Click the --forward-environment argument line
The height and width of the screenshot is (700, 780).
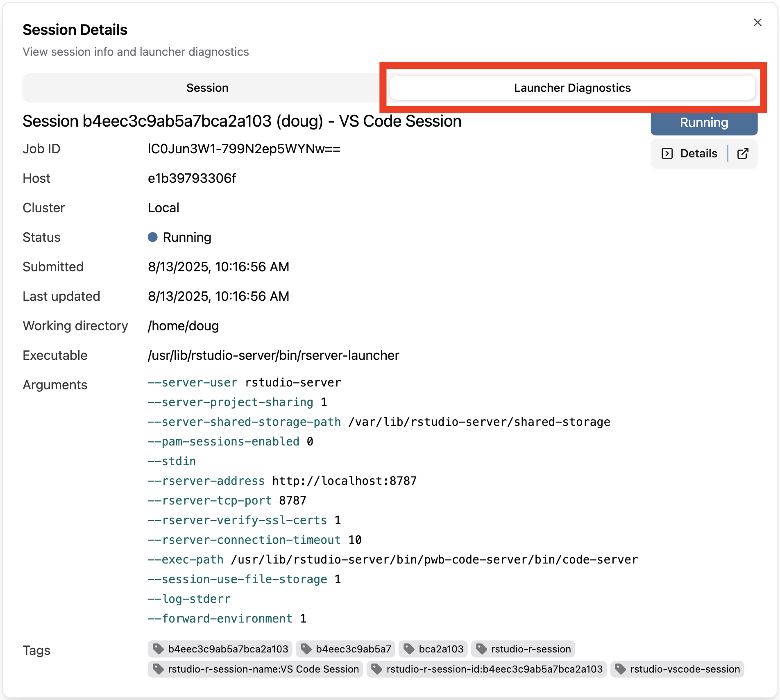pos(227,618)
